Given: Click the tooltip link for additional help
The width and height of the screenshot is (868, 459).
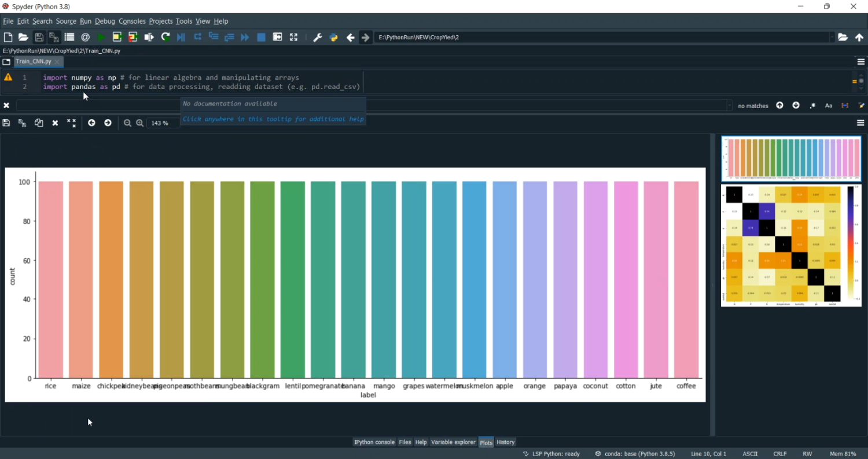Looking at the screenshot, I should [x=273, y=119].
